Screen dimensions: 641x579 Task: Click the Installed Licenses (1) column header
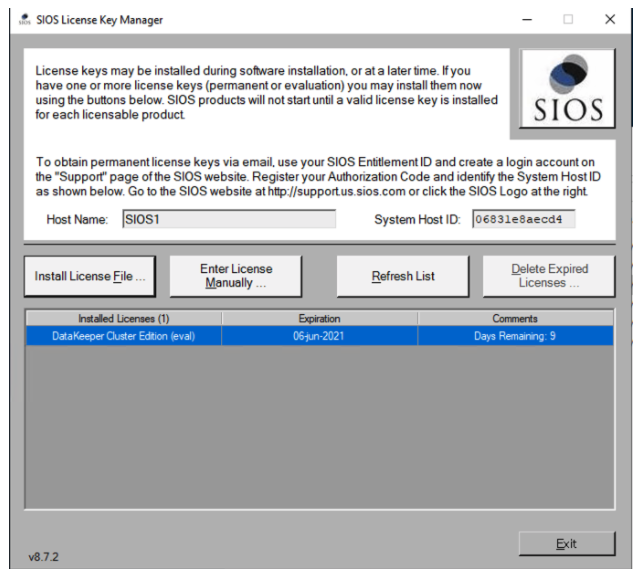pyautogui.click(x=124, y=319)
